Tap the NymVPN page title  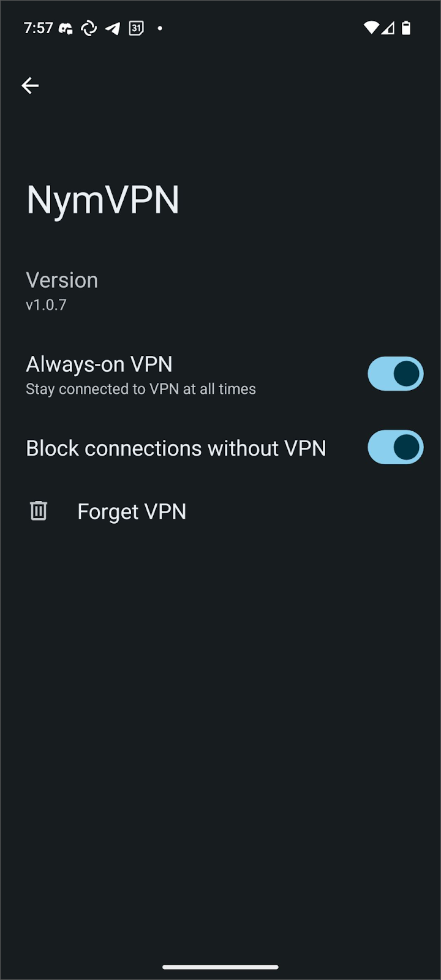pos(103,200)
